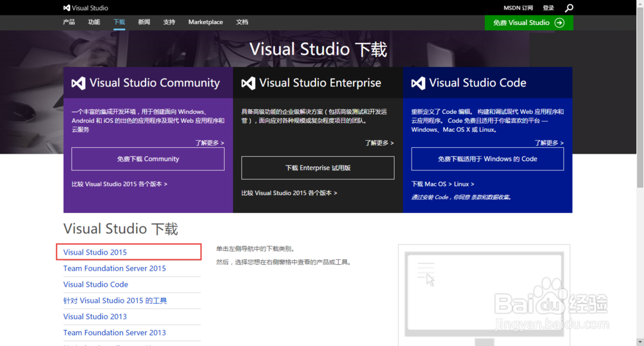Screen dimensions: 644x346
Task: Open 比较 Visual Studio 2015 各个版本 in Enterprise card
Action: (x=289, y=193)
